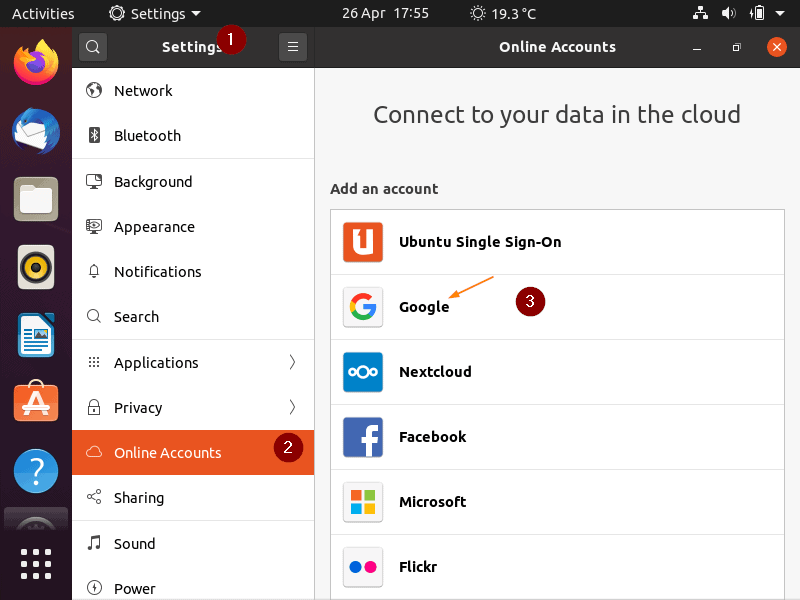
Task: Open Ubuntu Software from the dock
Action: point(36,402)
